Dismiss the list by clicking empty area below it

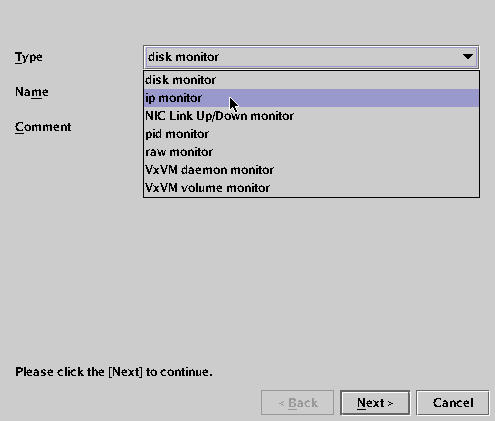click(311, 267)
